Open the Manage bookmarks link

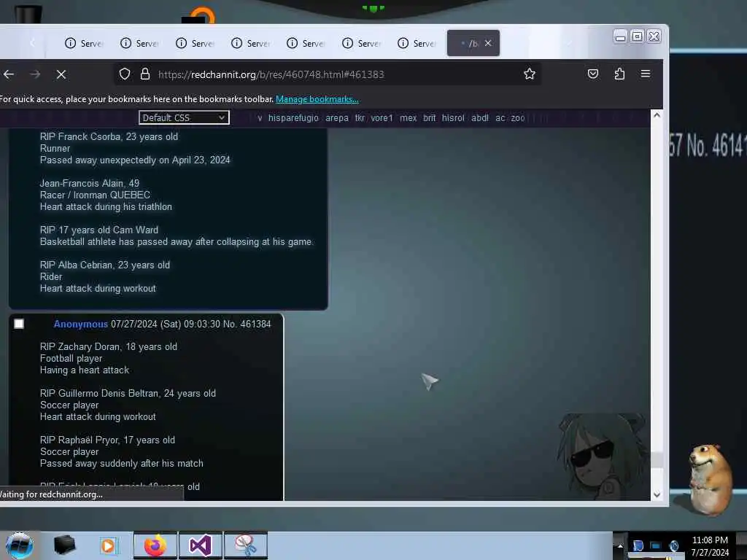coord(317,99)
